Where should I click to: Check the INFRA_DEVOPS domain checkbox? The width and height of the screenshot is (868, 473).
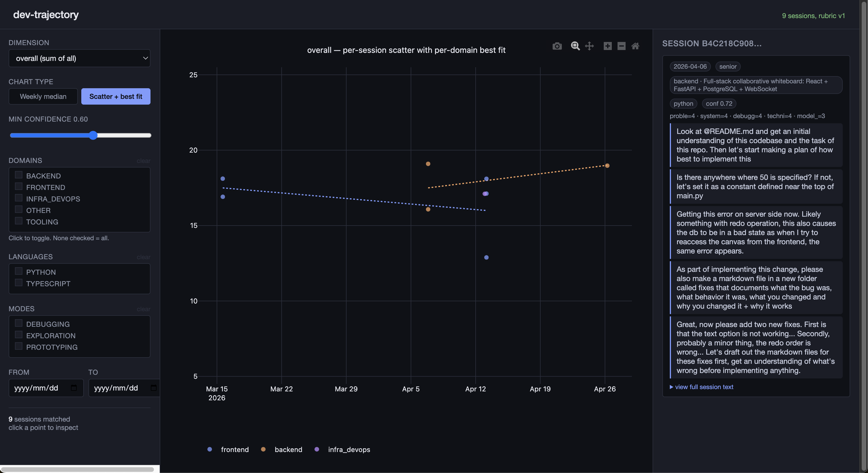point(19,197)
